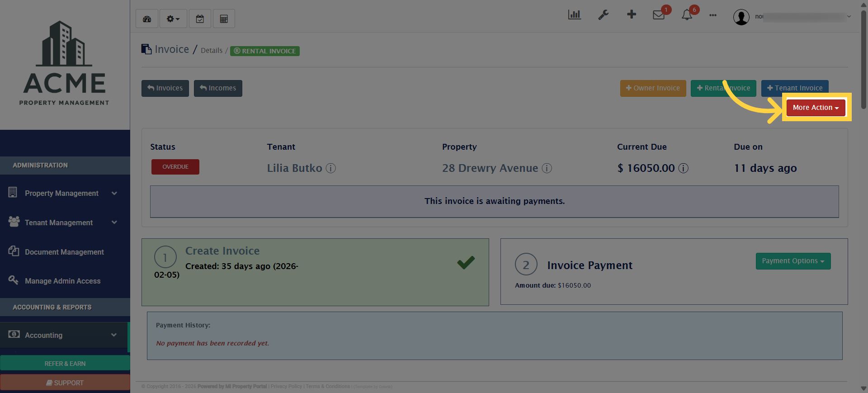Open the settings gear dropdown
Image resolution: width=868 pixels, height=393 pixels.
click(x=173, y=19)
